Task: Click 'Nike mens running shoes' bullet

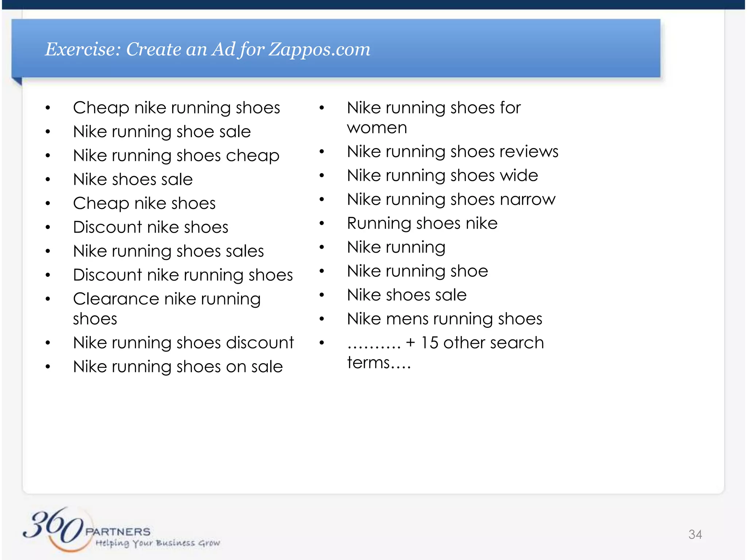Action: [445, 319]
